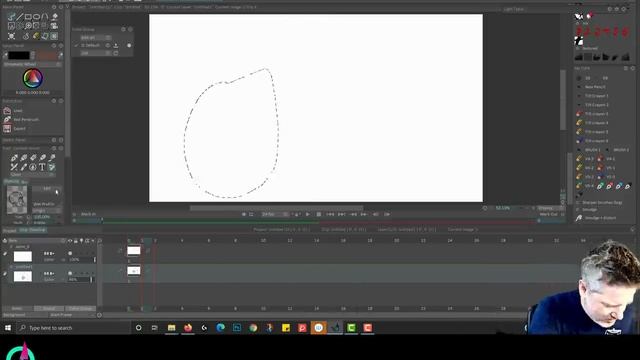The height and width of the screenshot is (360, 640).
Task: Switch to the Clip: Timeline tab
Action: pos(33,231)
